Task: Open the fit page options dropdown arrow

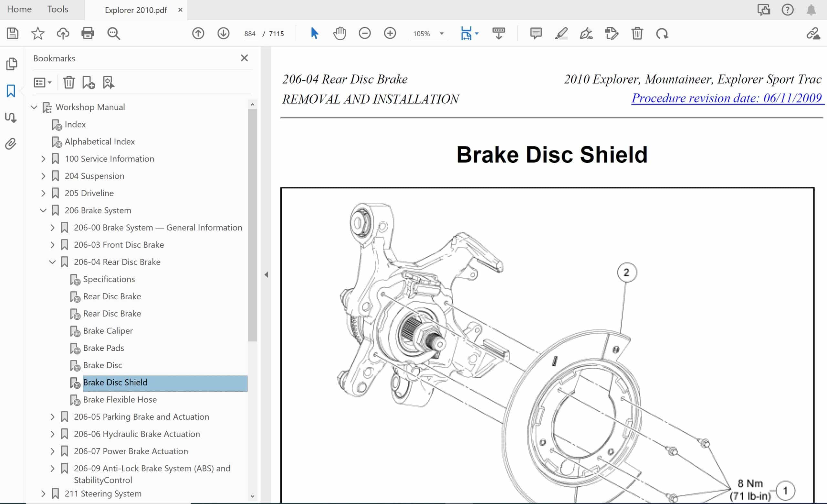Action: [x=477, y=34]
